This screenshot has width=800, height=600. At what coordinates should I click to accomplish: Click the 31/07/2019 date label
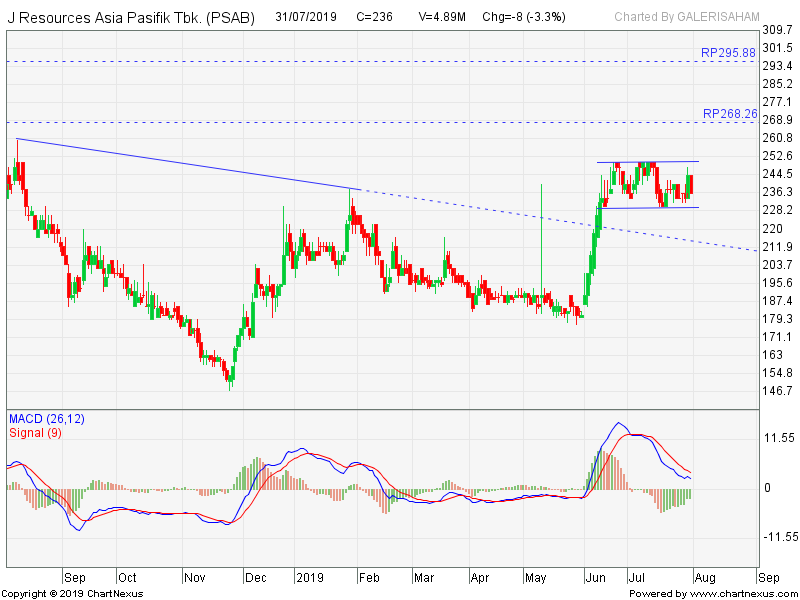307,17
